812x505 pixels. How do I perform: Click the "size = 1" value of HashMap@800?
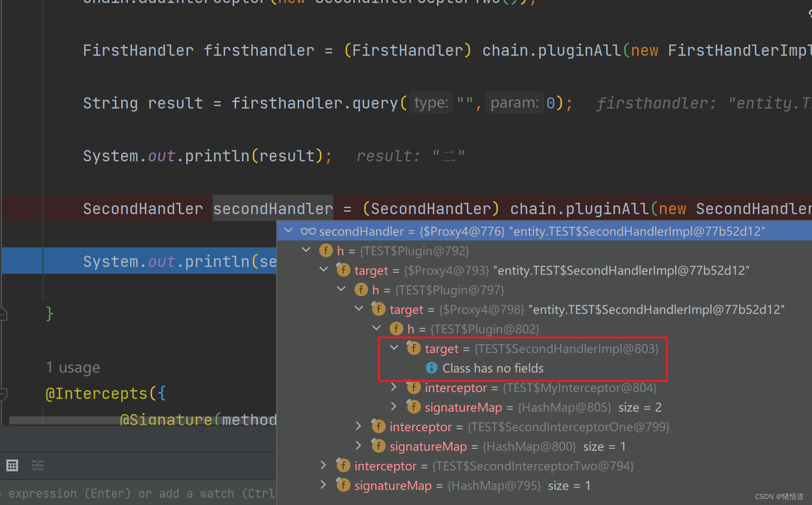coord(605,446)
